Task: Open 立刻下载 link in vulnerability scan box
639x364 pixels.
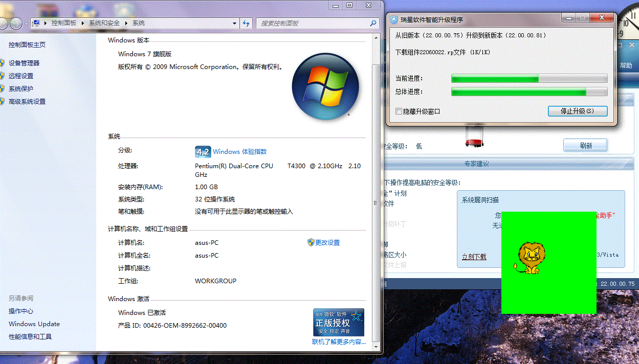Action: click(474, 257)
